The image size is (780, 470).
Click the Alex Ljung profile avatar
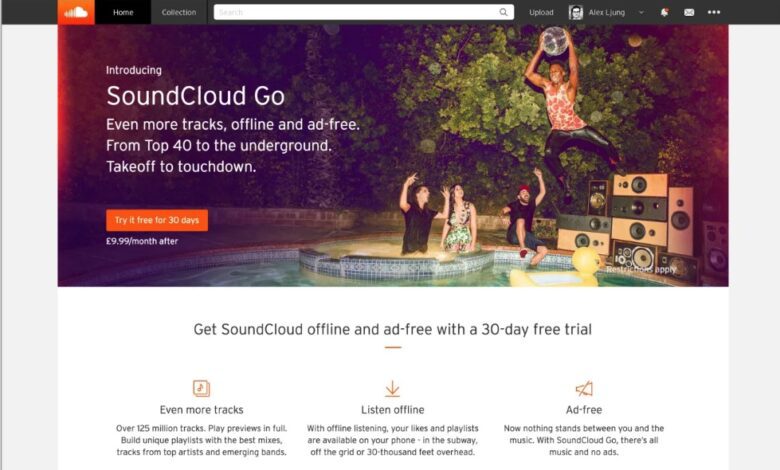pyautogui.click(x=576, y=12)
